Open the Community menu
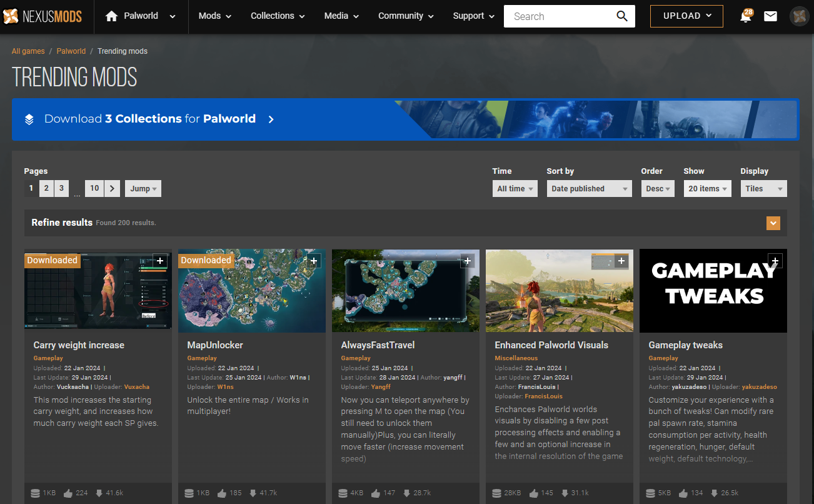 pos(406,16)
